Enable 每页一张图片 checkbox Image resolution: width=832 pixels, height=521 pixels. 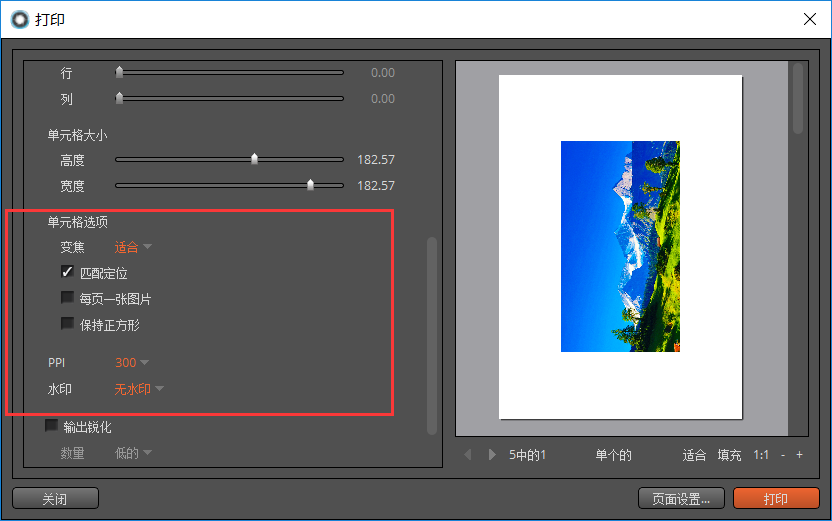(67, 298)
